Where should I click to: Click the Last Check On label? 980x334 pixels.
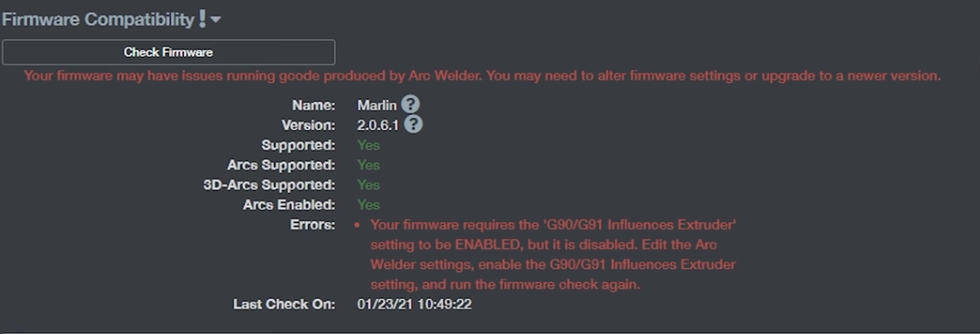pyautogui.click(x=285, y=304)
